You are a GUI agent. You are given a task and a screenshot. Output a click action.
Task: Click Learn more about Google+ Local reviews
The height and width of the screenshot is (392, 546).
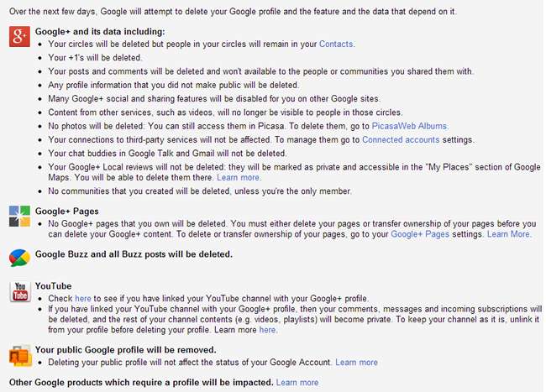pyautogui.click(x=236, y=179)
